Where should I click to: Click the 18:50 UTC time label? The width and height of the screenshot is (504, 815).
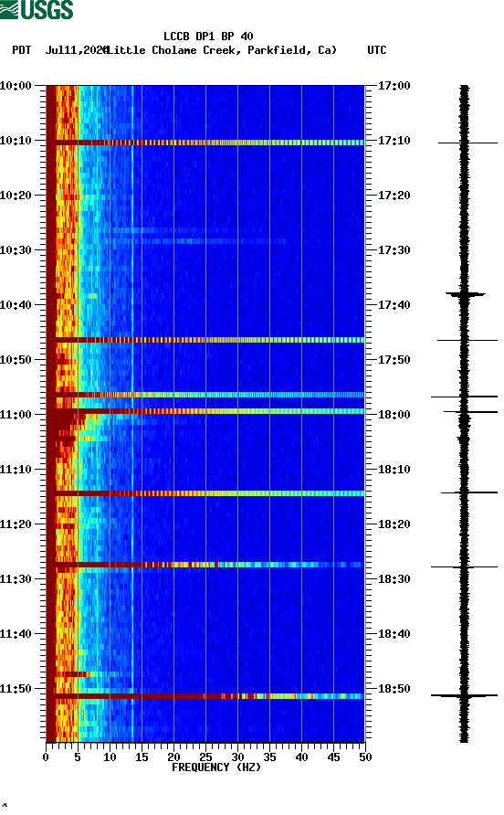(394, 689)
